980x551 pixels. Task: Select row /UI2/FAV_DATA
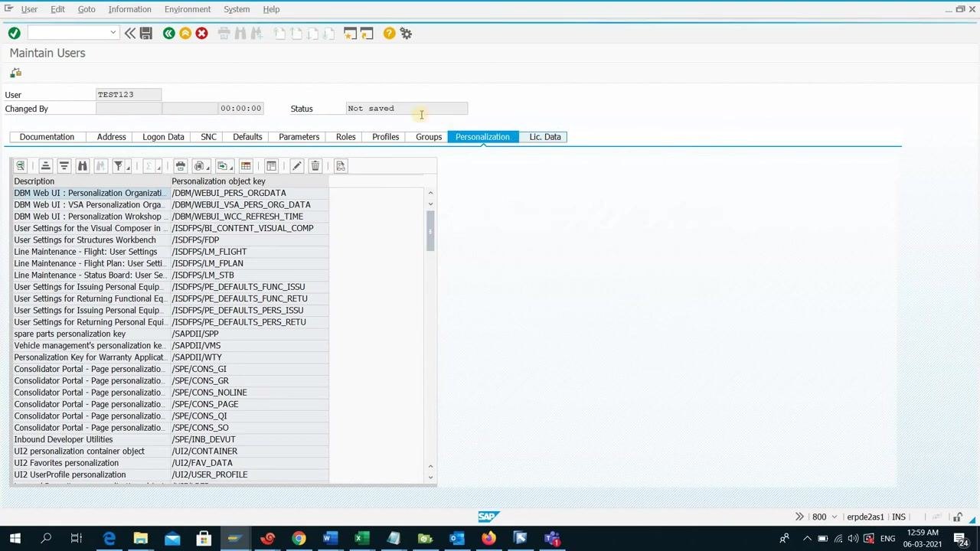[170, 463]
